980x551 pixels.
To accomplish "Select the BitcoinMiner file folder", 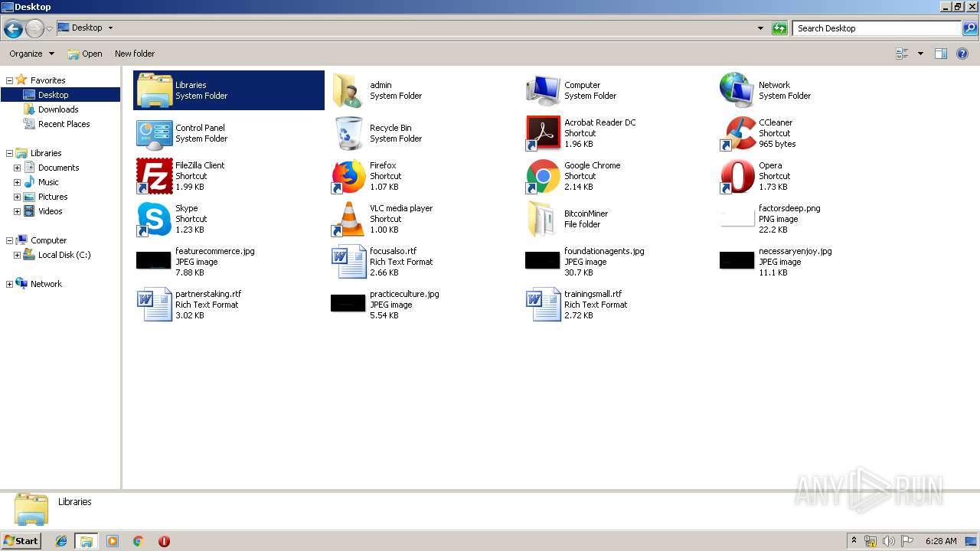I will click(543, 219).
